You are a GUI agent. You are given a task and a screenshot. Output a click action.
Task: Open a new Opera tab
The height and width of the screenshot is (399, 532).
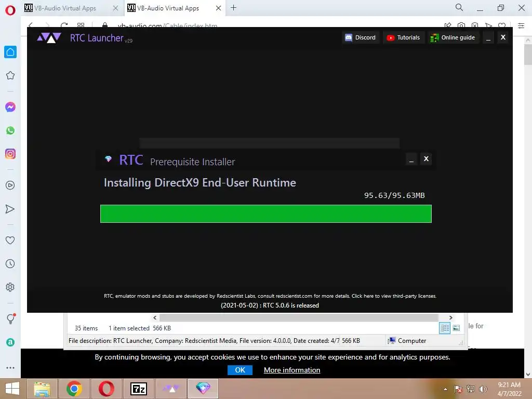233,8
